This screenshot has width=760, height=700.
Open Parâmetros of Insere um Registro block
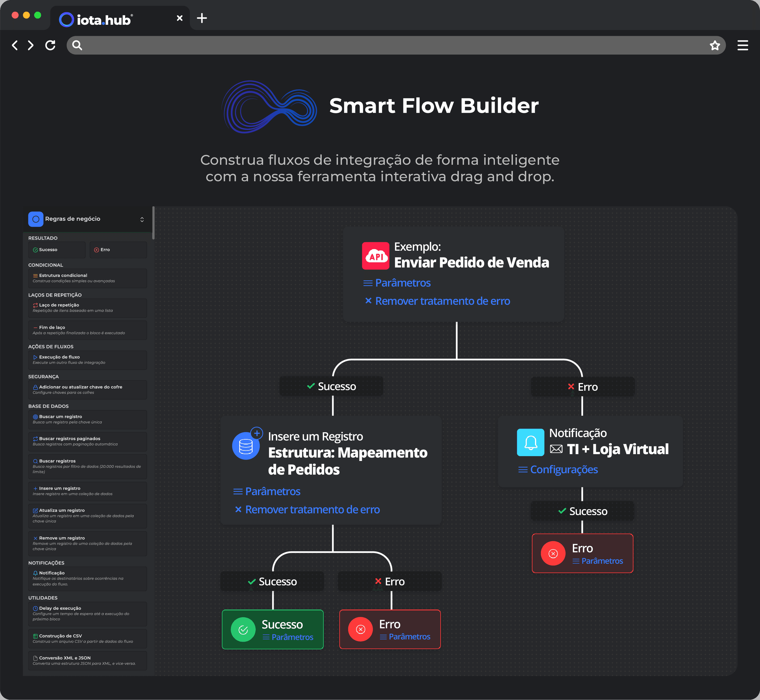(x=272, y=491)
